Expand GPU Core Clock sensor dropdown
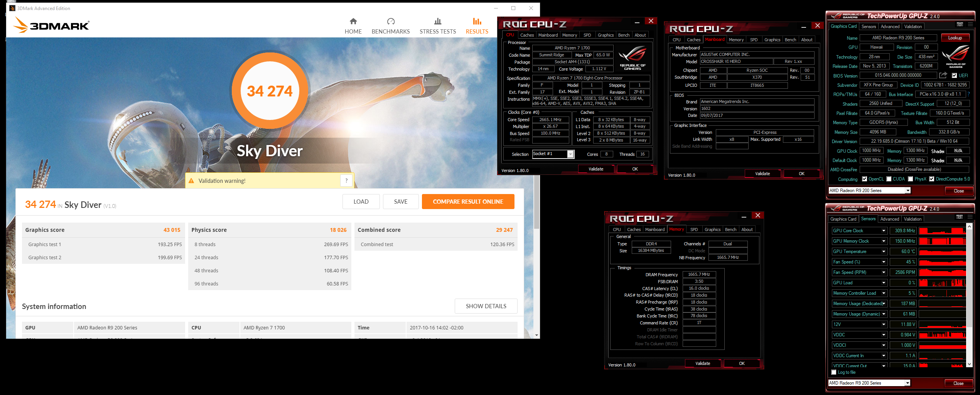This screenshot has width=980, height=395. coord(884,231)
